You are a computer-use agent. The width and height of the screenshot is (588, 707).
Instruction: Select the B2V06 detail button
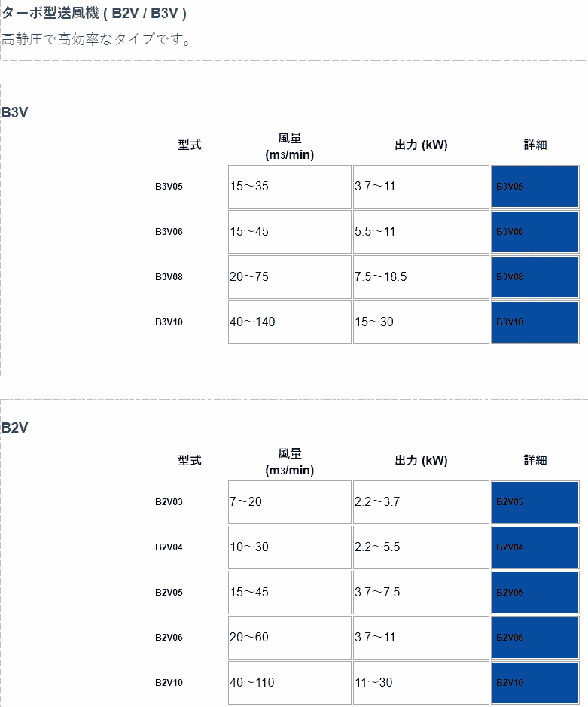click(535, 638)
